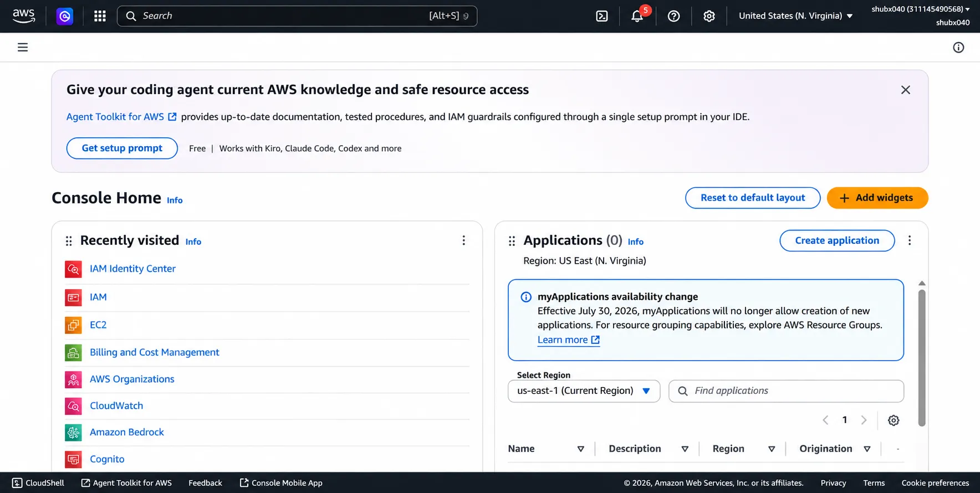Select page 1 in Applications pagination
This screenshot has height=493, width=980.
845,420
